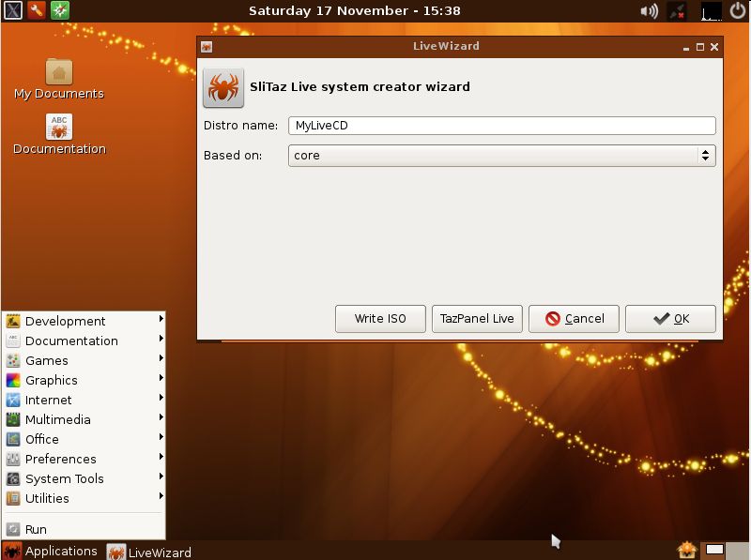This screenshot has height=560, width=751.
Task: Expand the Graphics submenu arrow
Action: coord(161,378)
